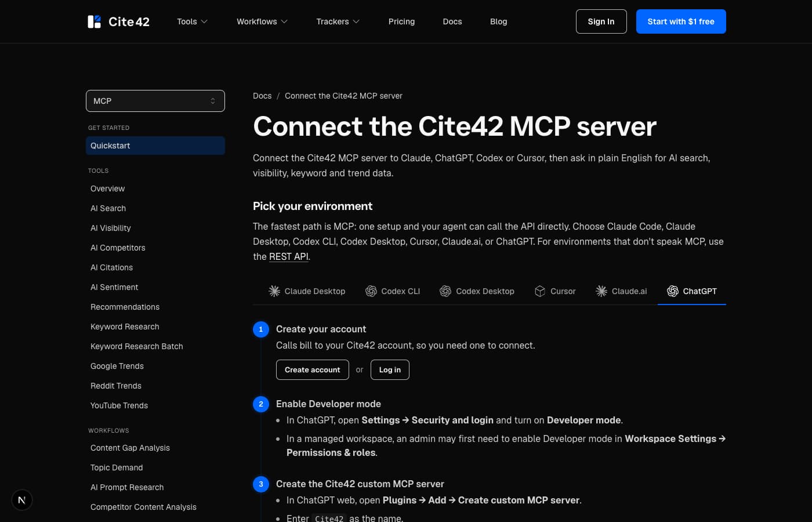Image resolution: width=812 pixels, height=522 pixels.
Task: Click Start with $1 free
Action: click(x=681, y=21)
